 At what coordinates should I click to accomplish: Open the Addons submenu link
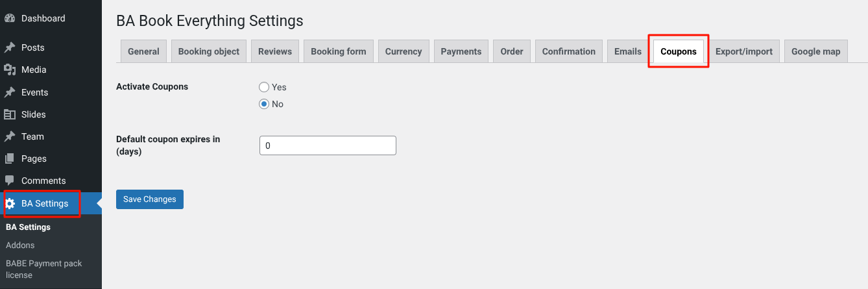pyautogui.click(x=20, y=245)
